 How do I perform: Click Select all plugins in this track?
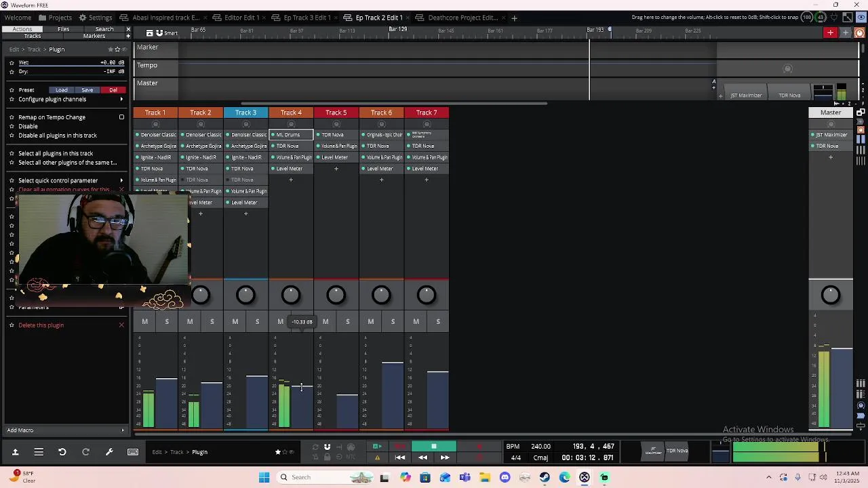click(56, 154)
